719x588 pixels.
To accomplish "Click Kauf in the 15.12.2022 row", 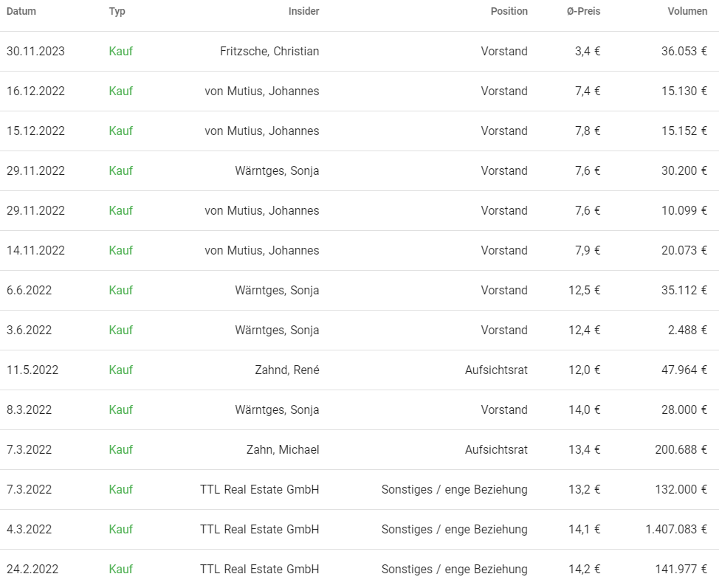I will pyautogui.click(x=120, y=131).
